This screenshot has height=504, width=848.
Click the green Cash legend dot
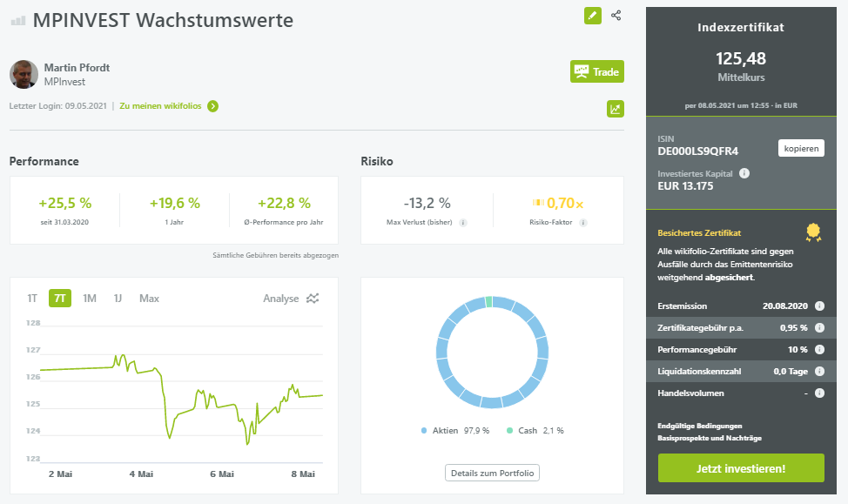509,431
